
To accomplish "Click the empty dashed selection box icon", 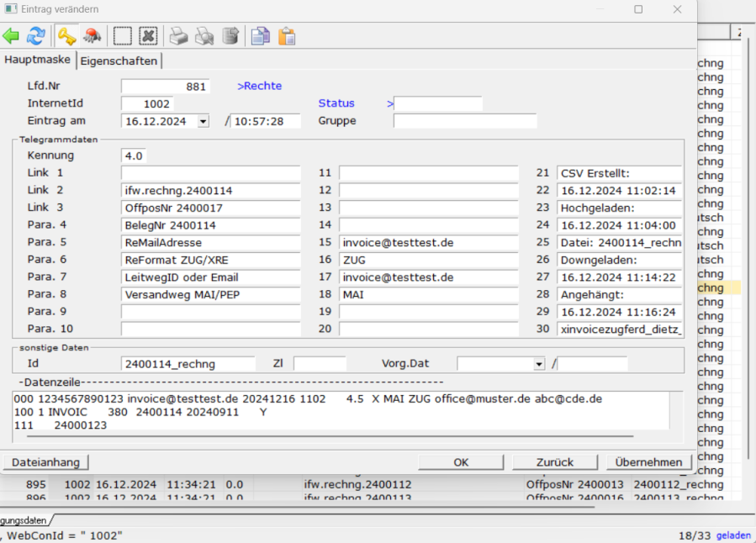I will (123, 36).
